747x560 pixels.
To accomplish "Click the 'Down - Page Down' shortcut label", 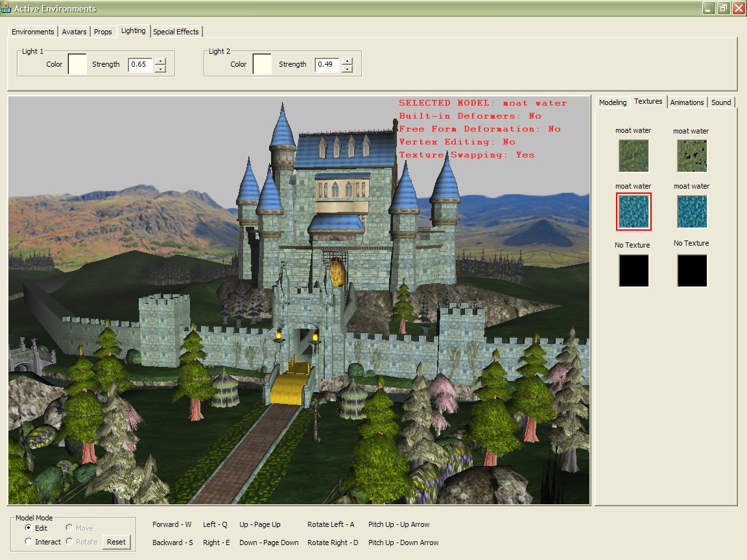I will [268, 542].
